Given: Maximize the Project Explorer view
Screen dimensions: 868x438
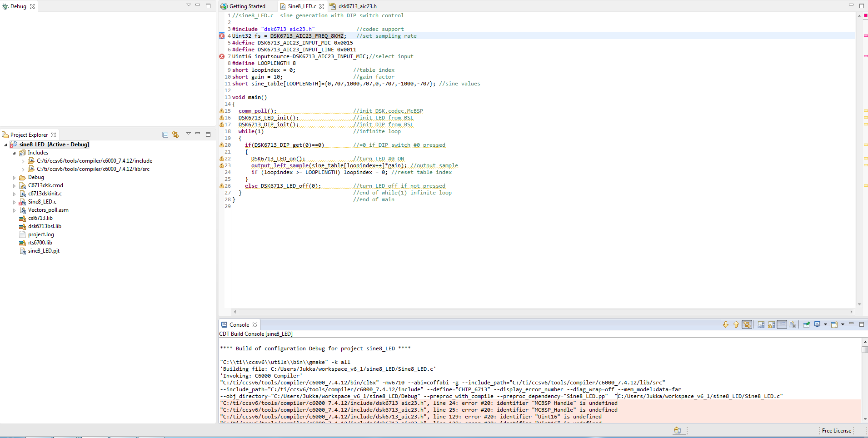Looking at the screenshot, I should (208, 134).
